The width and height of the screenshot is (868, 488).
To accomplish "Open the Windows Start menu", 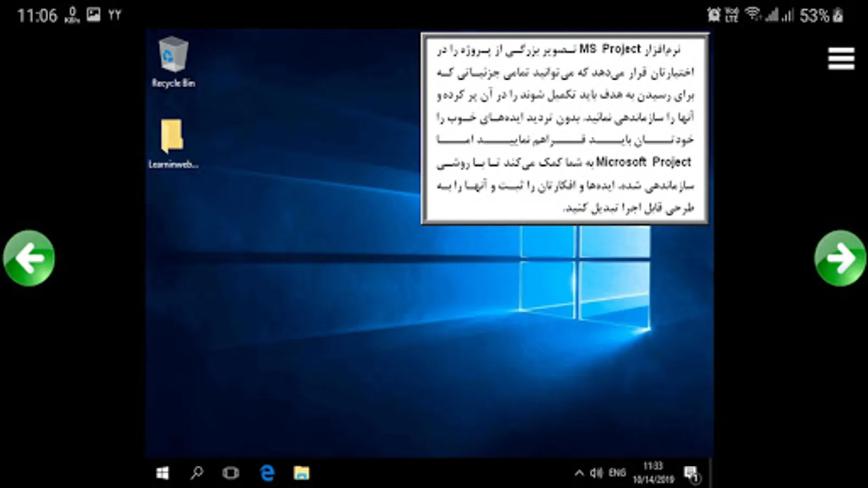I will [162, 473].
